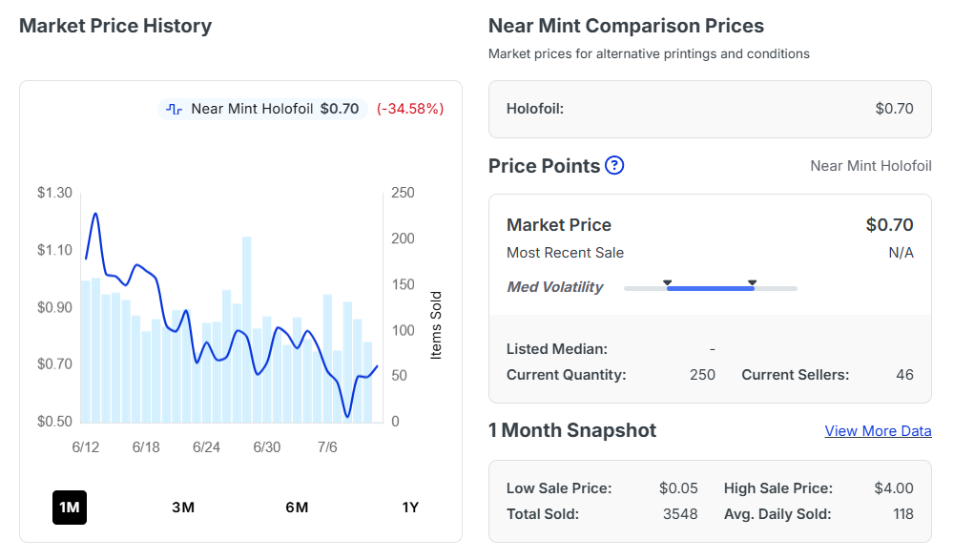Click left volatility range marker triangle
Image resolution: width=974 pixels, height=560 pixels.
tap(667, 282)
